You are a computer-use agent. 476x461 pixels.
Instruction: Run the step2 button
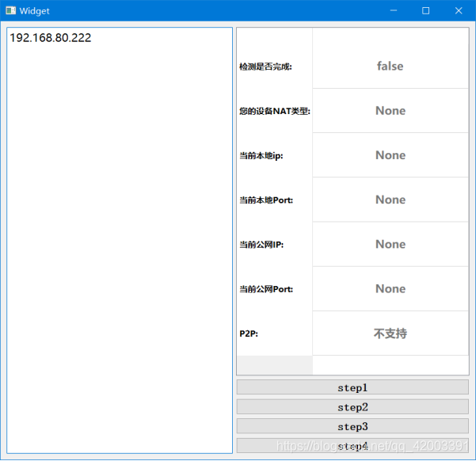(x=352, y=406)
